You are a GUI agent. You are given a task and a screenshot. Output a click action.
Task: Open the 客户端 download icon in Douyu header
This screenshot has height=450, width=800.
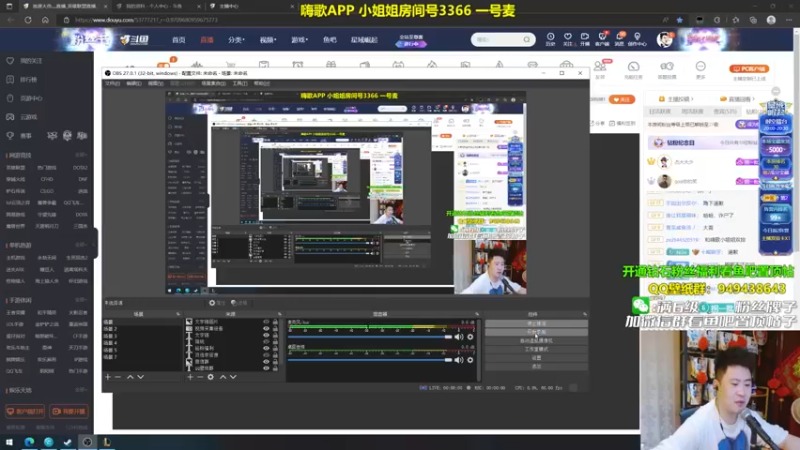(602, 39)
